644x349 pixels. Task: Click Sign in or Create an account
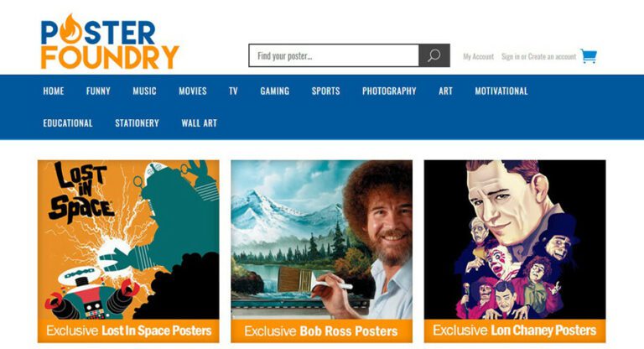tap(539, 57)
